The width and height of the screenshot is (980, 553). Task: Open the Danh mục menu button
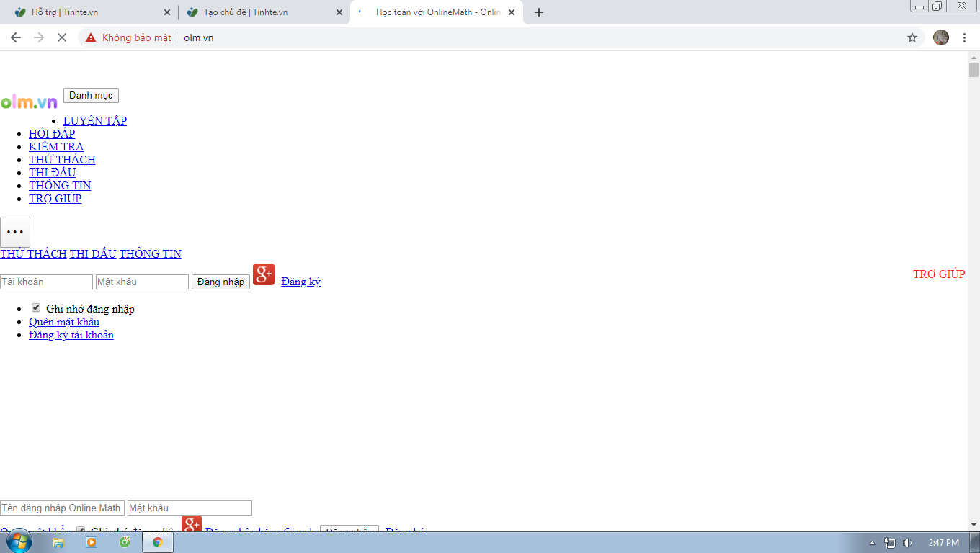(91, 95)
